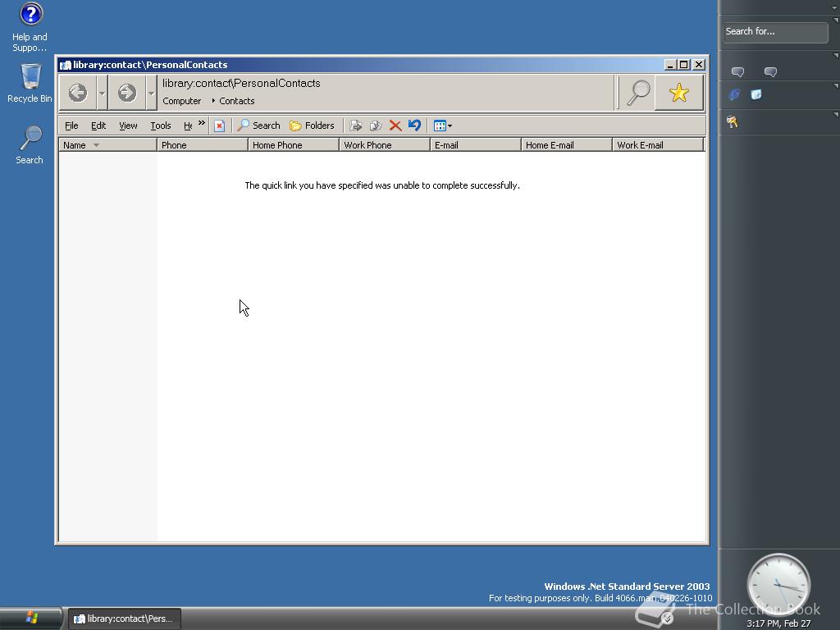Open the magnifier search button in address bar
The width and height of the screenshot is (840, 630).
(637, 93)
